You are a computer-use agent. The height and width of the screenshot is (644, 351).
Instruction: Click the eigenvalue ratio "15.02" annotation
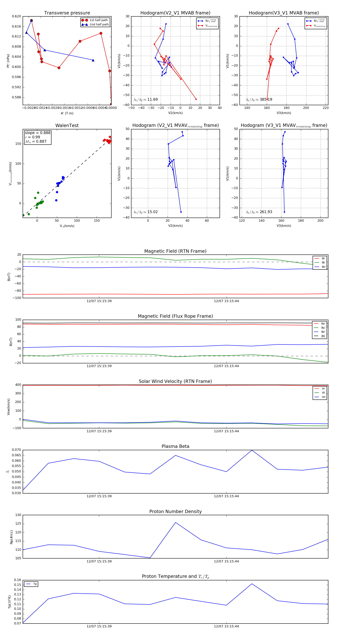146,212
